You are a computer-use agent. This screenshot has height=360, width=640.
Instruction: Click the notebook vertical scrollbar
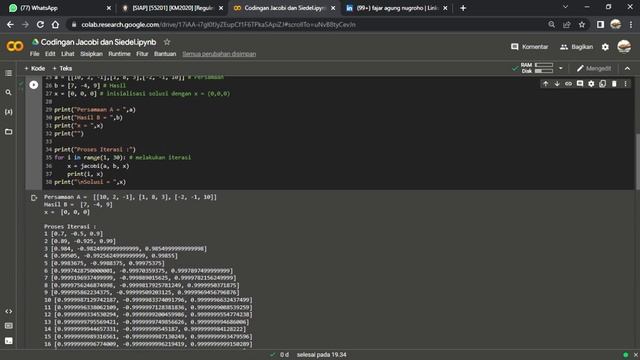(x=637, y=161)
